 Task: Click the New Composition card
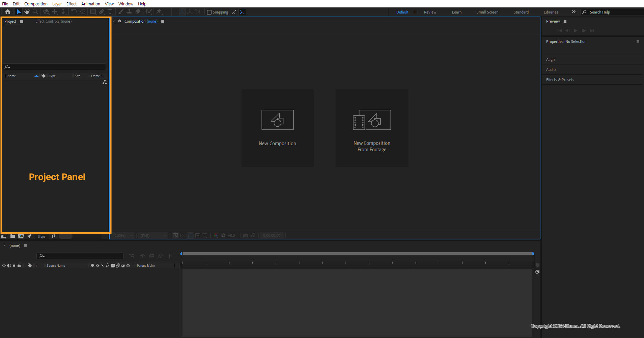coord(278,128)
